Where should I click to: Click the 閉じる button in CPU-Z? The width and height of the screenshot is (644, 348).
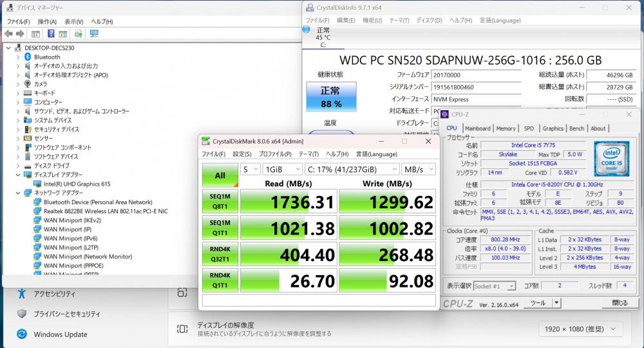point(620,303)
